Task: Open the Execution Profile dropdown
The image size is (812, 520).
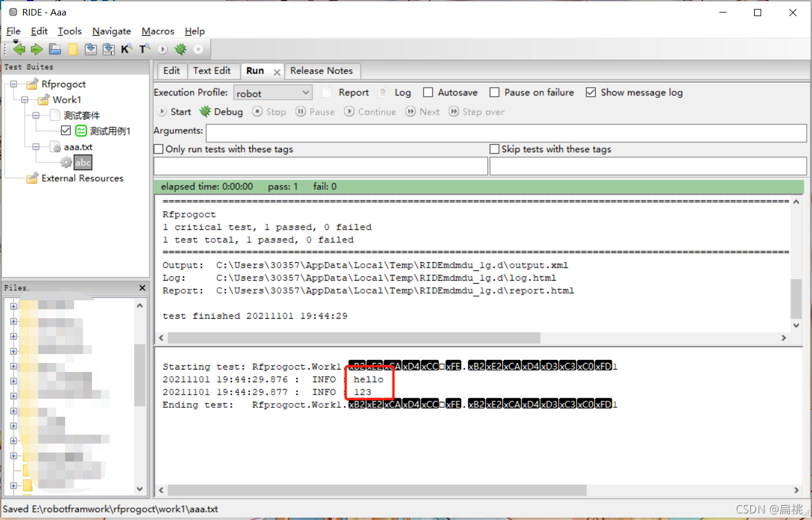Action: pos(305,93)
